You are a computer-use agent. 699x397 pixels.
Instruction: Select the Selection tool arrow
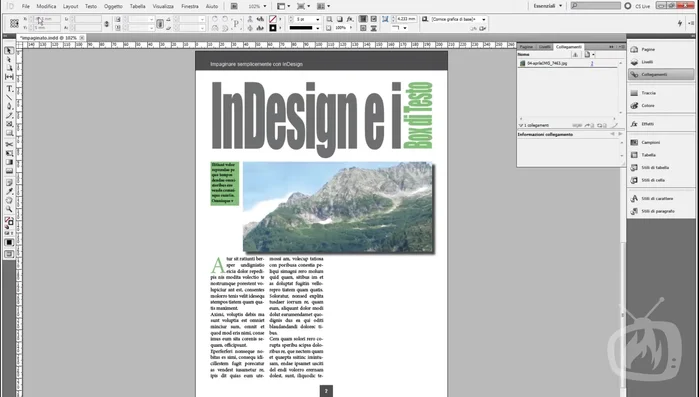pyautogui.click(x=9, y=50)
